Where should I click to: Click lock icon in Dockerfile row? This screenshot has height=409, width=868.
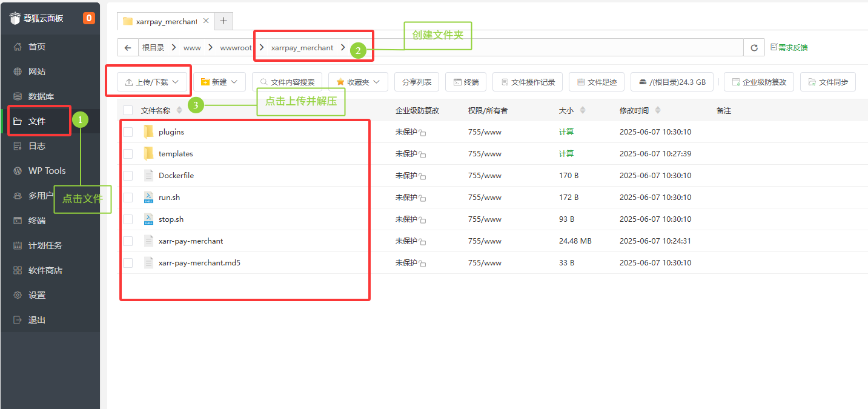click(422, 176)
